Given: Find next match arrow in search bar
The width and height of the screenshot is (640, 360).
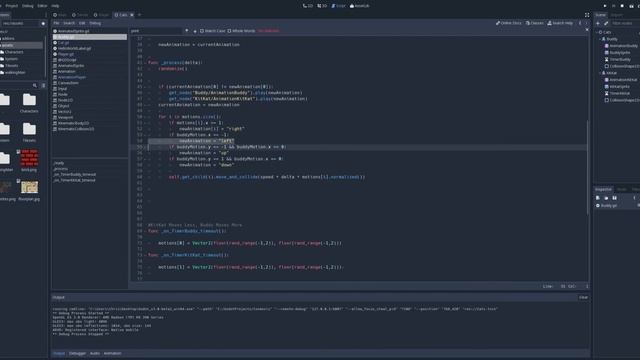Looking at the screenshot, I should pyautogui.click(x=195, y=31).
